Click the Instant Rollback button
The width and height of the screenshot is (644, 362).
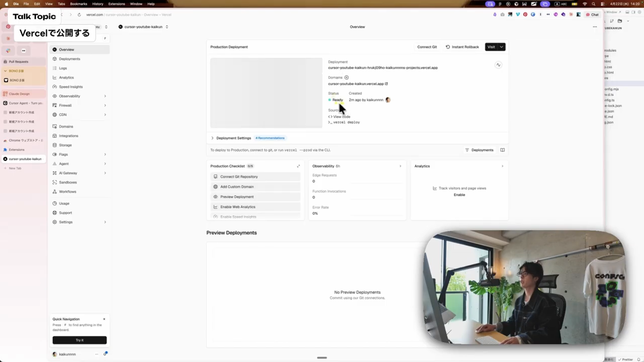pyautogui.click(x=463, y=47)
